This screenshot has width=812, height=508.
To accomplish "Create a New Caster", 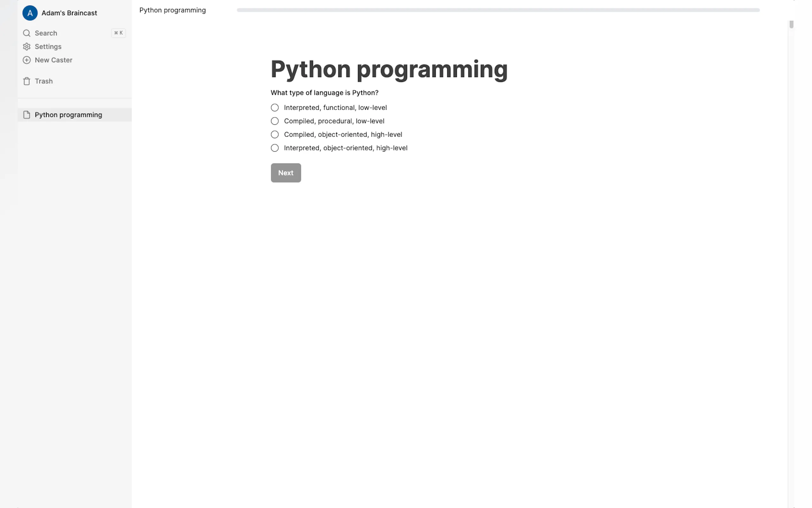I will point(53,60).
